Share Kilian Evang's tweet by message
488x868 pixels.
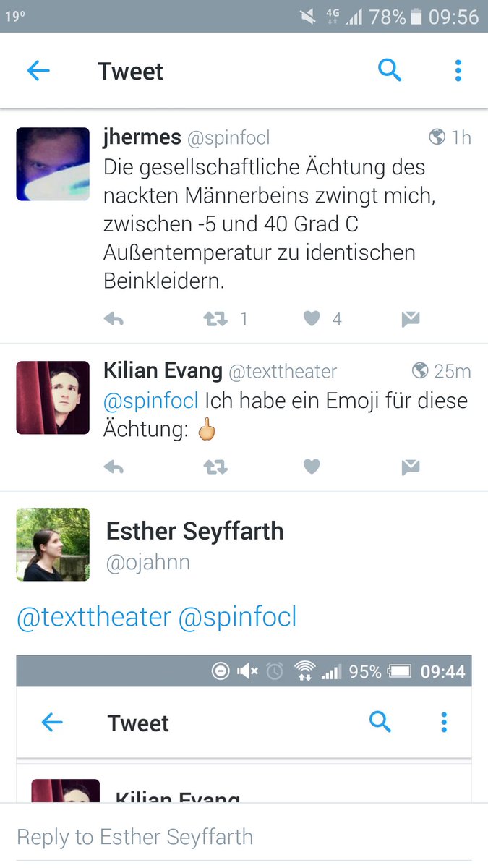coord(411,467)
